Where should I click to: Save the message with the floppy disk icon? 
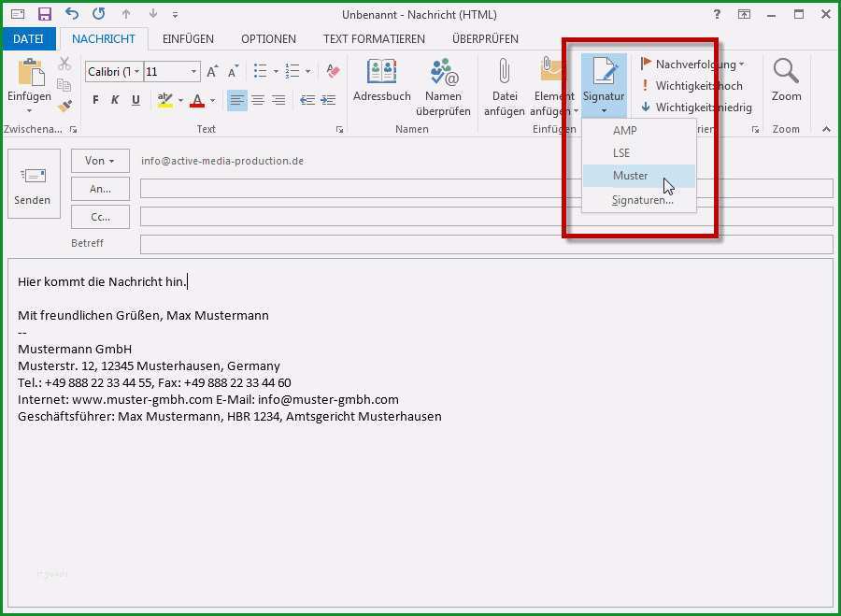[45, 14]
